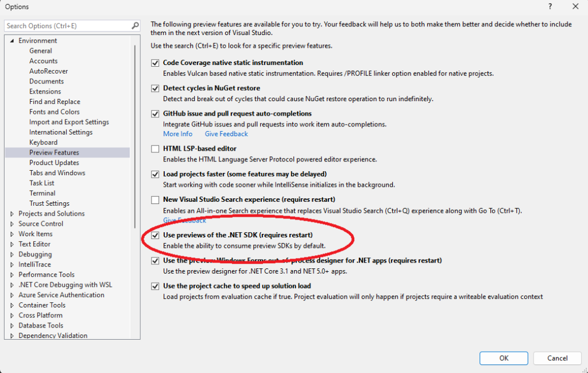Click the dialog help question mark icon

click(550, 6)
